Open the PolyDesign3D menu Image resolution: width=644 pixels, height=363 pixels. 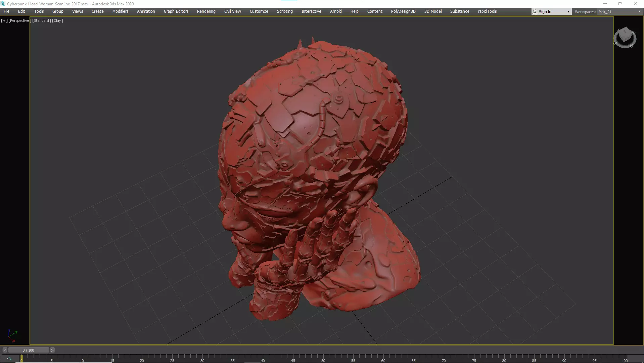(x=403, y=11)
